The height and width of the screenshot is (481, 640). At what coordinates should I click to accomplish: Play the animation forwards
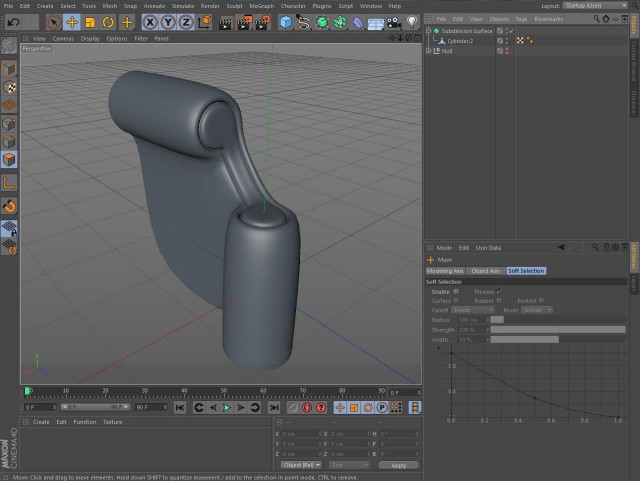click(227, 408)
